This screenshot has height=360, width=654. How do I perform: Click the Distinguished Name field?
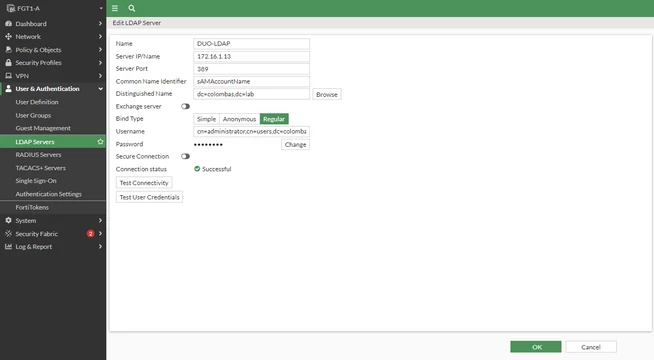click(252, 94)
